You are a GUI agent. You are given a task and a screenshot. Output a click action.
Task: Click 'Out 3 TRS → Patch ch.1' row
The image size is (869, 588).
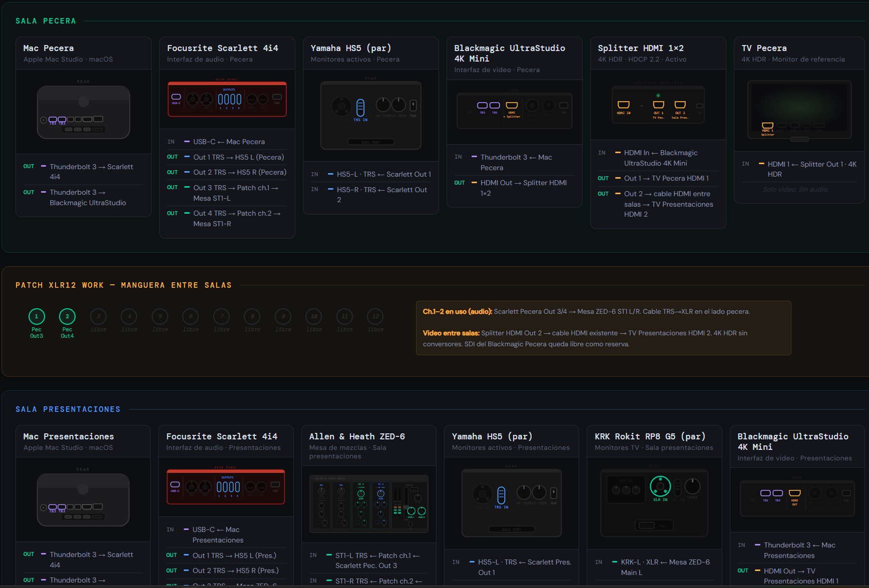pos(227,193)
